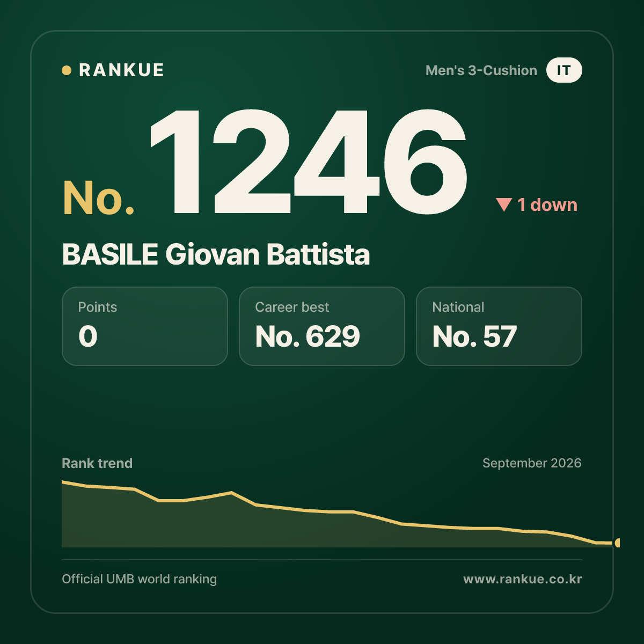644x644 pixels.
Task: Click the red down triangle icon
Action: tap(504, 205)
